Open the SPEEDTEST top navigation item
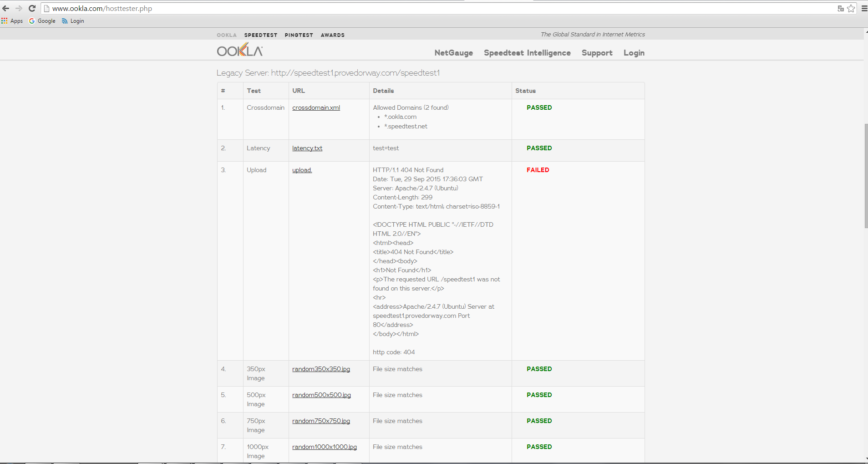This screenshot has width=868, height=464. (261, 35)
